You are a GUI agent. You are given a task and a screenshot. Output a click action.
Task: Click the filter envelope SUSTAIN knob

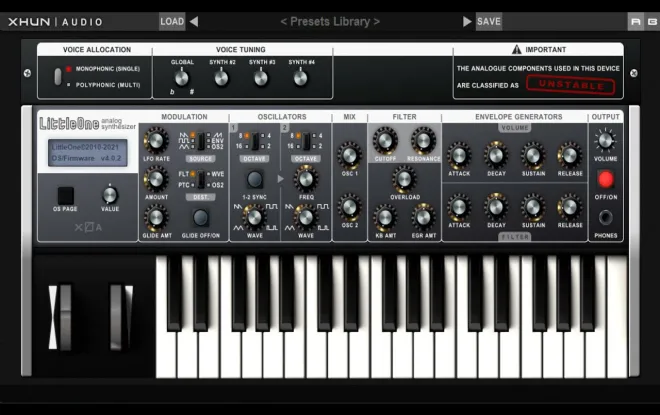click(533, 208)
